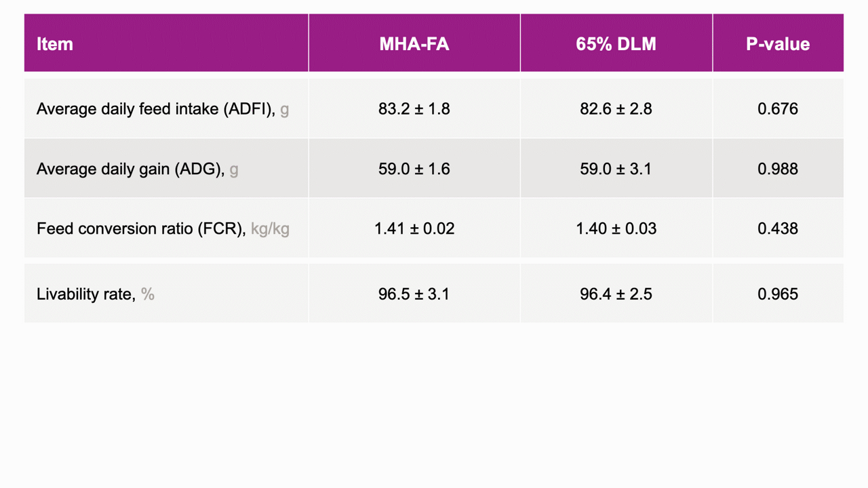Select the 82.6 ± 2.8 cell

point(616,108)
